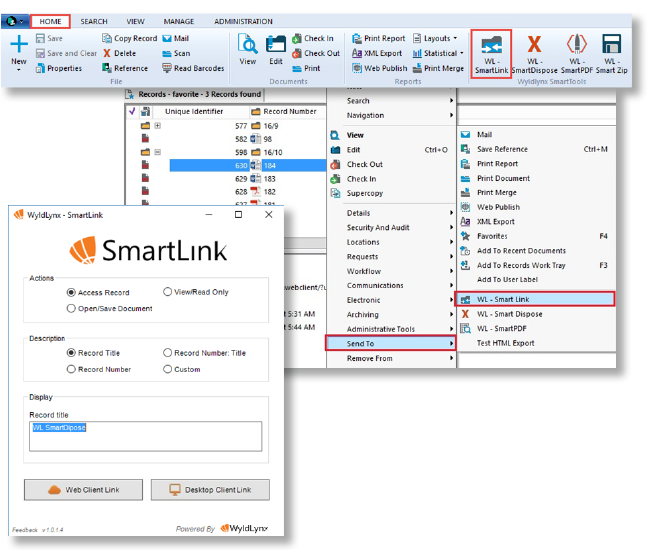Select View/Read Only radio button
This screenshot has height=550, width=650.
click(x=167, y=292)
